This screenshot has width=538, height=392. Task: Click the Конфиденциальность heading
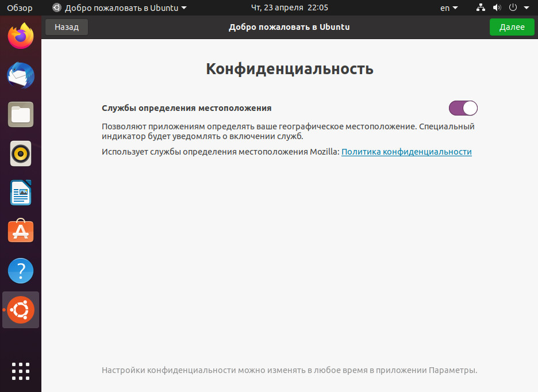click(290, 69)
